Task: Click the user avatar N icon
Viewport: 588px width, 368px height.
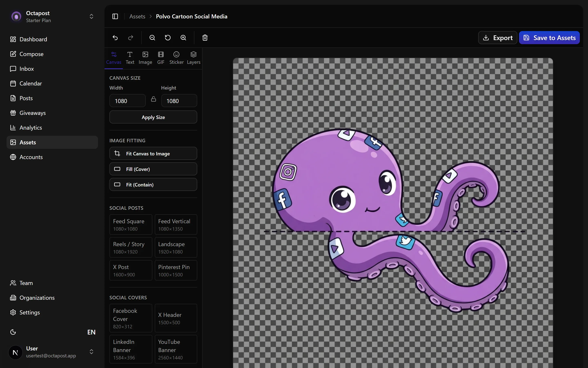Action: click(15, 352)
